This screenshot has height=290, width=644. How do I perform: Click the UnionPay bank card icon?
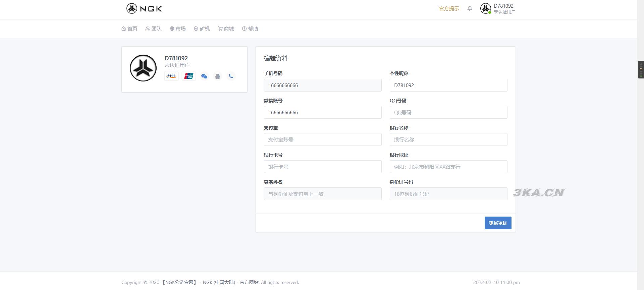click(189, 76)
